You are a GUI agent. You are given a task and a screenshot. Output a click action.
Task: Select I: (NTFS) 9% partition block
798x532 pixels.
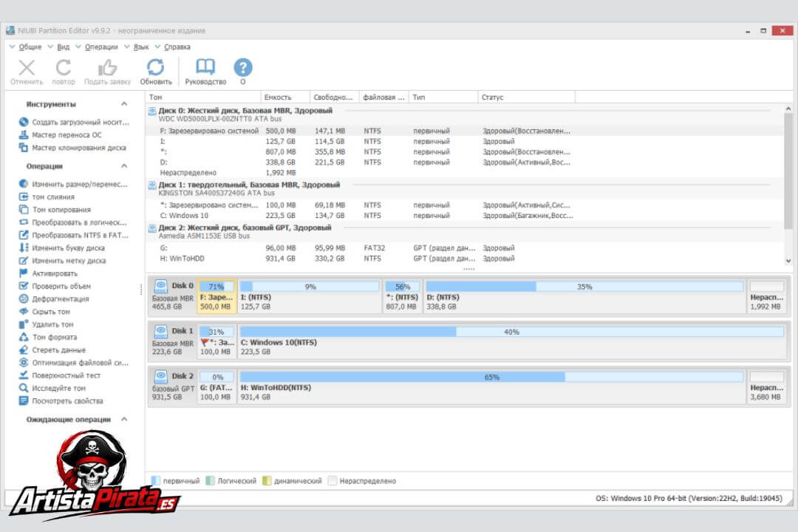tap(310, 296)
